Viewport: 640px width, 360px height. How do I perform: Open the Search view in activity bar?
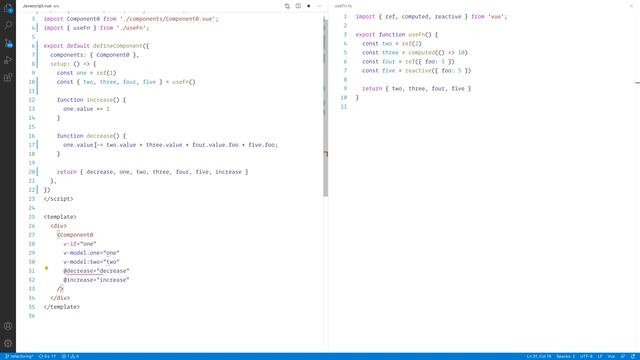[8, 26]
